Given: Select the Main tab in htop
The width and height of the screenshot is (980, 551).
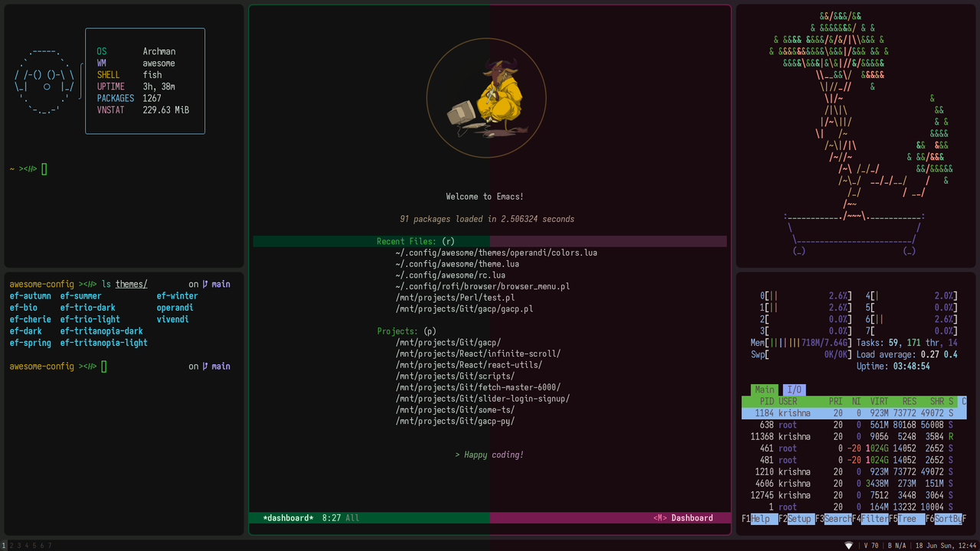Looking at the screenshot, I should click(764, 390).
